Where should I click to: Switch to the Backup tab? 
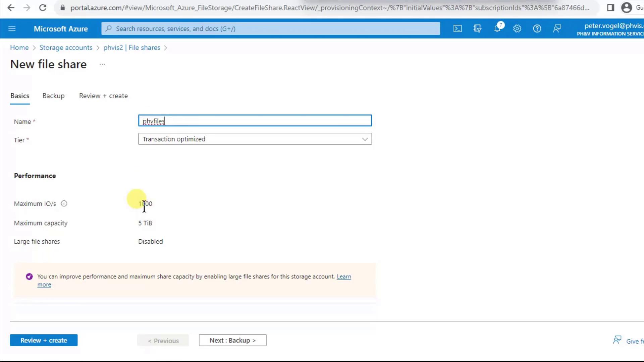(53, 96)
